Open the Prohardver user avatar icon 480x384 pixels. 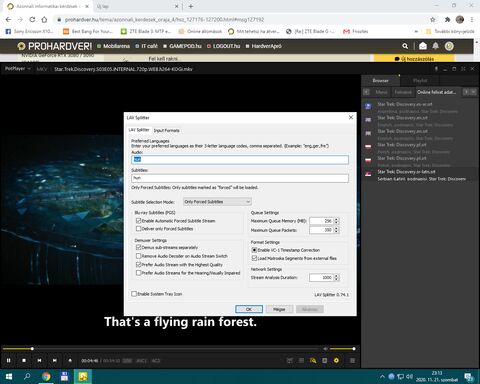pyautogui.click(x=449, y=46)
